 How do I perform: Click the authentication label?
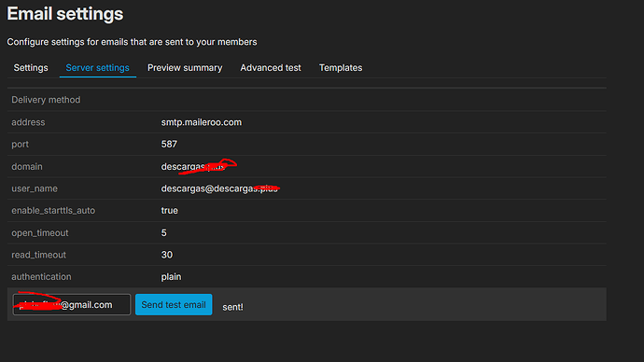[41, 277]
